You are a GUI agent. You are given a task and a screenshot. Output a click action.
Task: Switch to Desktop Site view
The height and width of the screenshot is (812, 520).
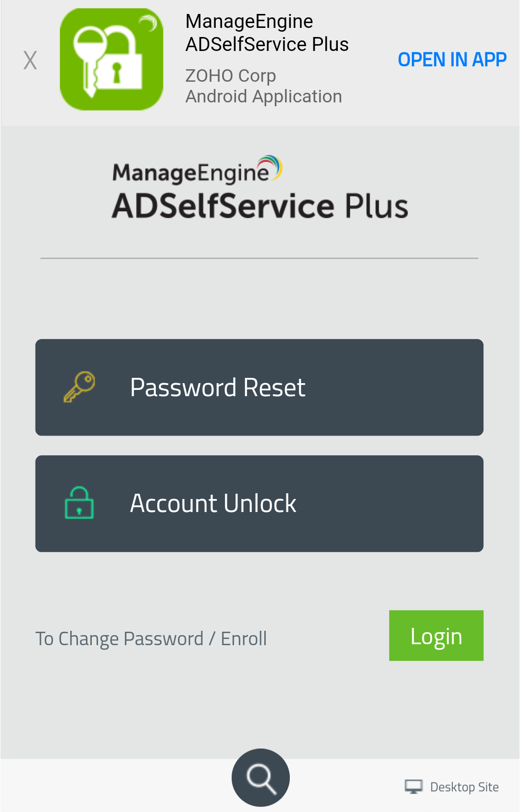(451, 786)
